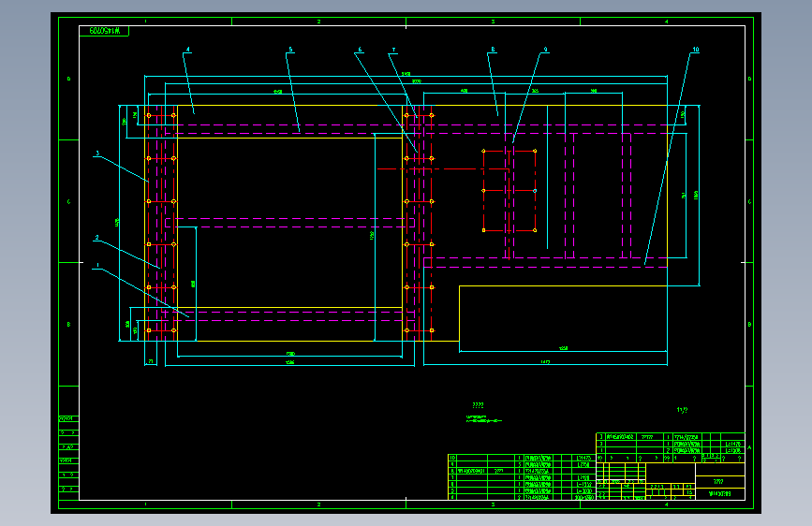Screen dimensions: 812x526
Task: Pick the callout label 7
Action: point(393,51)
